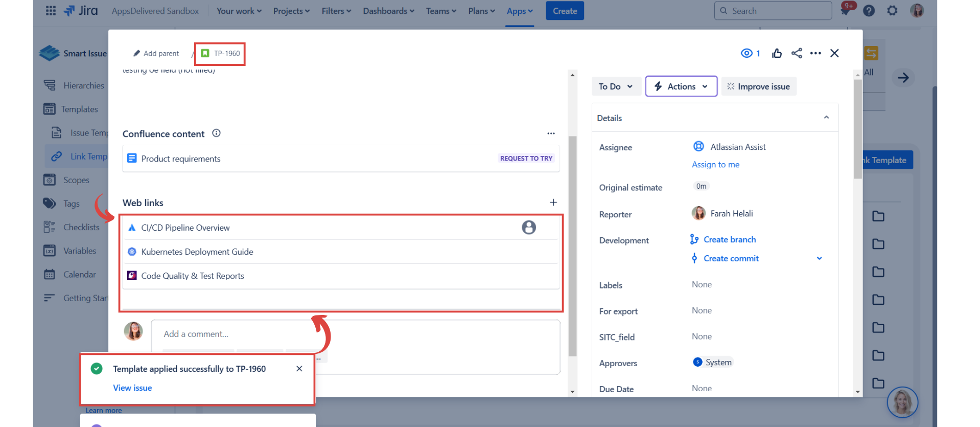Open the Projects menu
The height and width of the screenshot is (427, 980).
tap(291, 11)
